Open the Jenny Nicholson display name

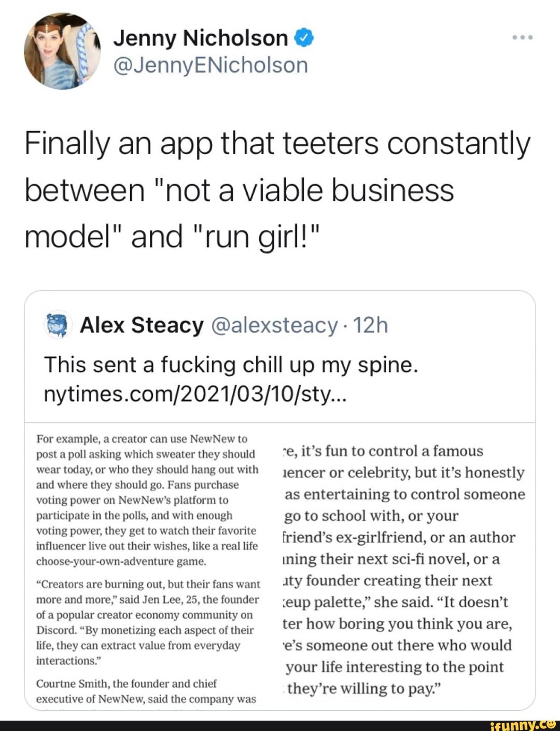(x=200, y=38)
